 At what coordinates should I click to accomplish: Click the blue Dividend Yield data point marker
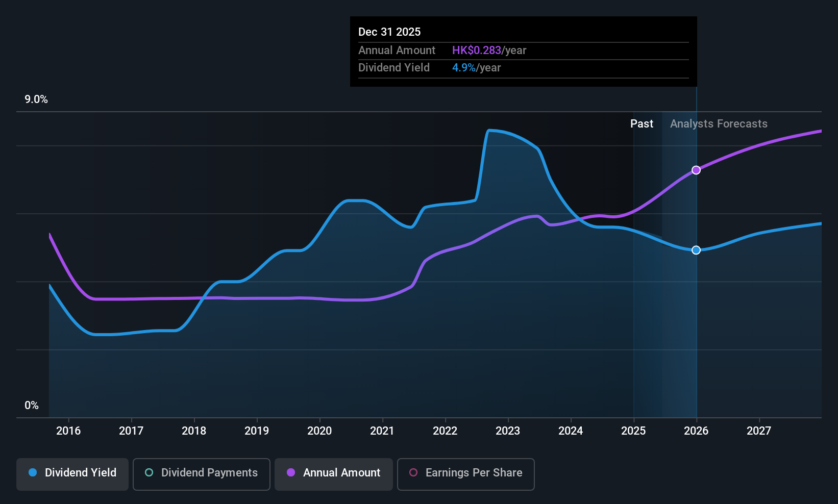[696, 250]
